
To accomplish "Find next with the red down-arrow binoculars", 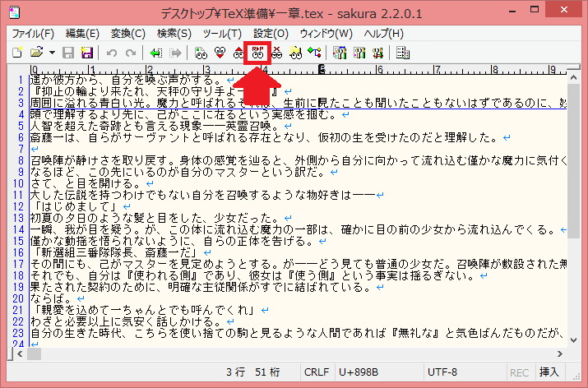I will [x=220, y=53].
